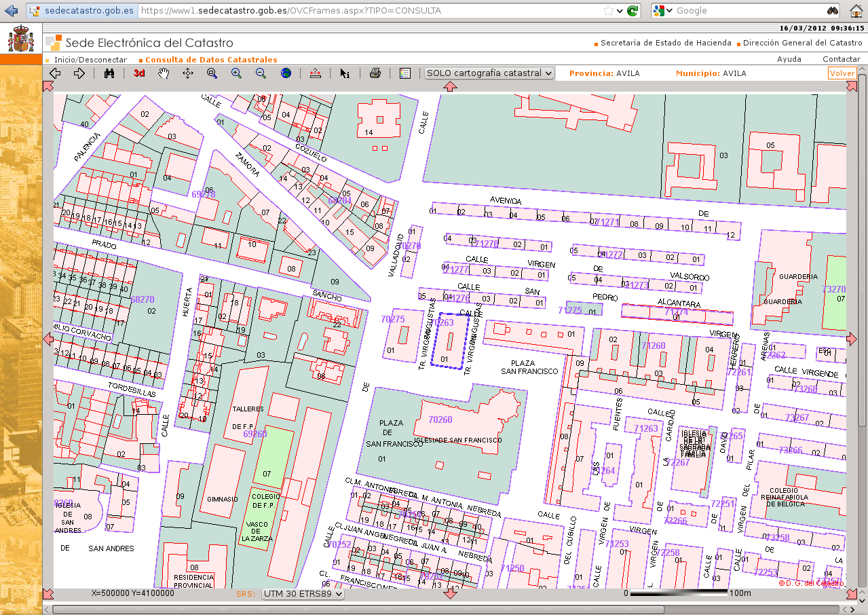The width and height of the screenshot is (868, 615).
Task: Select the measure distance ruler tool
Action: 314,73
